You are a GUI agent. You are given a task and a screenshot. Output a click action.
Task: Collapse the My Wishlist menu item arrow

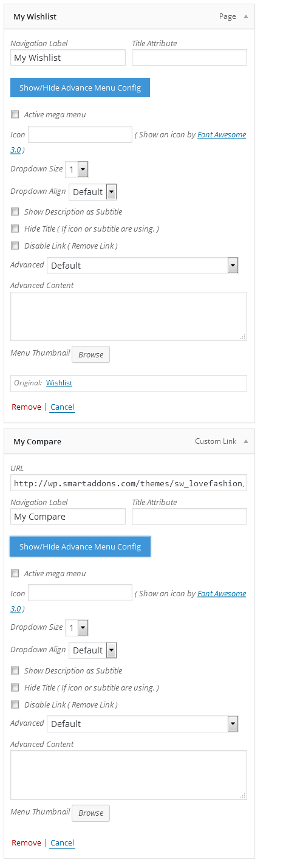pos(246,17)
